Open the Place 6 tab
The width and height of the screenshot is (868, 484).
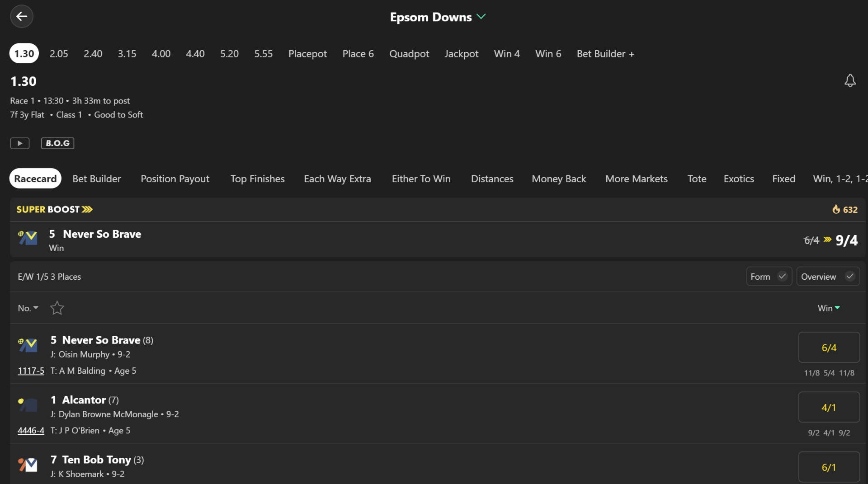358,53
